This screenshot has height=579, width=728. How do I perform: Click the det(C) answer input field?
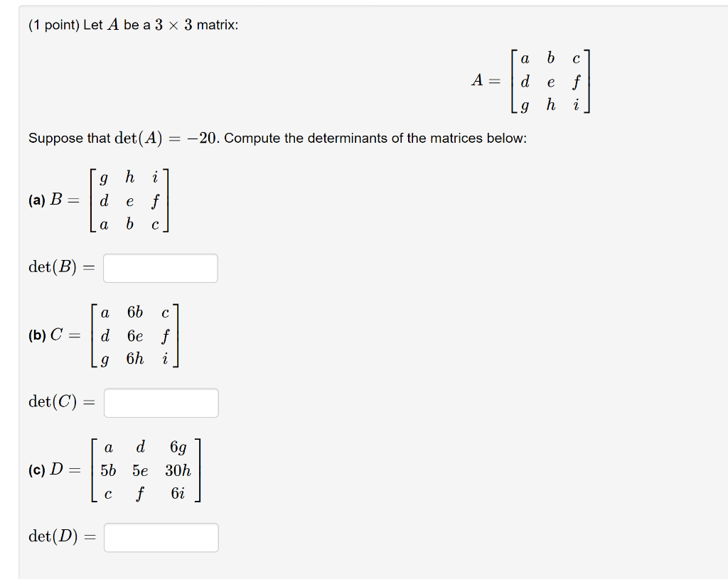tap(161, 403)
